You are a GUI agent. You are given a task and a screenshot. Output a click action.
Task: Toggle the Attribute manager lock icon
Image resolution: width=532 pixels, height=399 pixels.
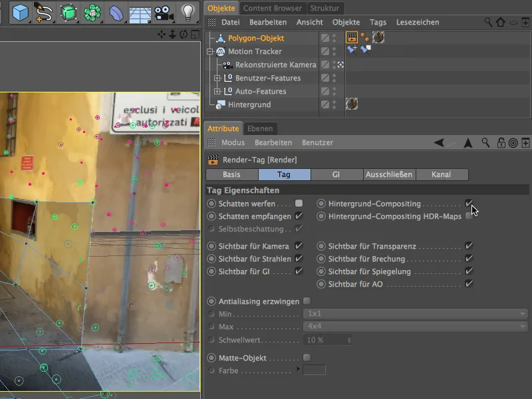point(501,143)
